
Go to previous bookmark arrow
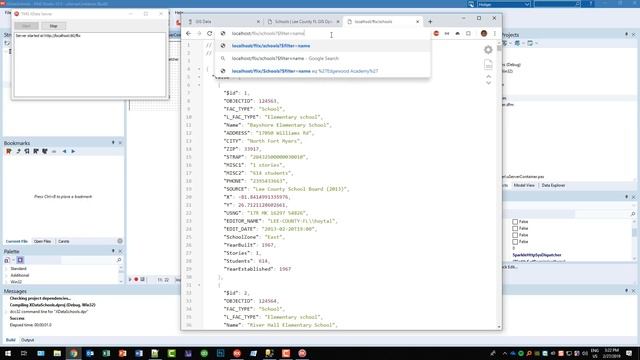64,151
